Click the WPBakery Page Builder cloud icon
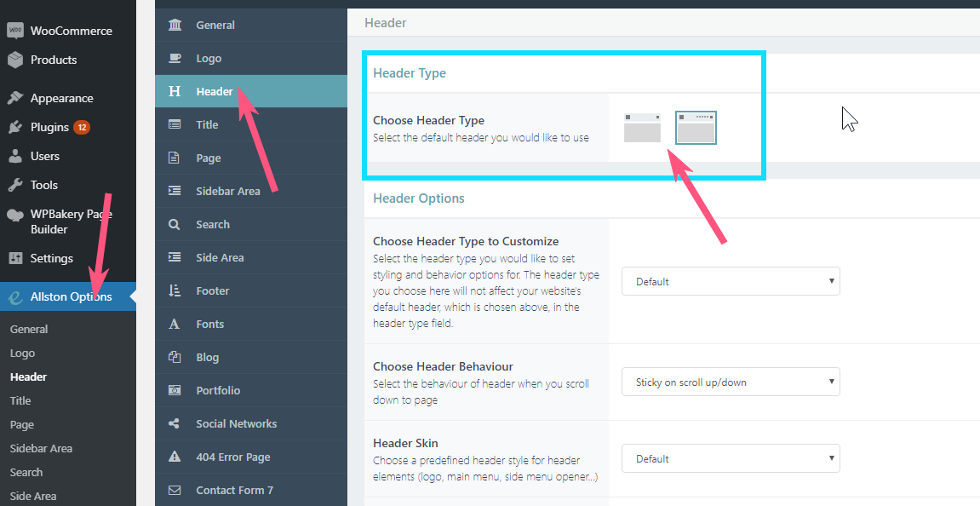Image resolution: width=980 pixels, height=506 pixels. coord(15,215)
